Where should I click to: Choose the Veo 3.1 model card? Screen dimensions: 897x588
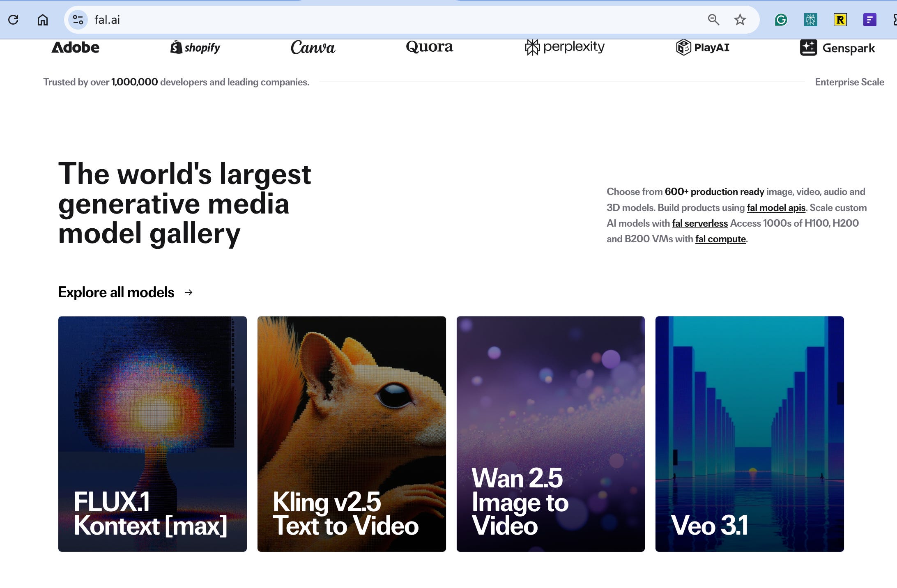click(x=750, y=434)
